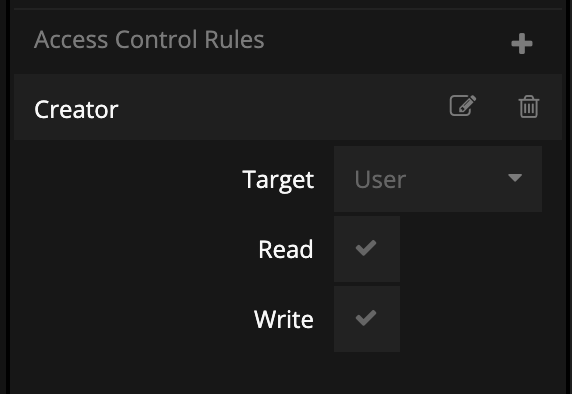
Task: Click the Read label text
Action: 286,249
